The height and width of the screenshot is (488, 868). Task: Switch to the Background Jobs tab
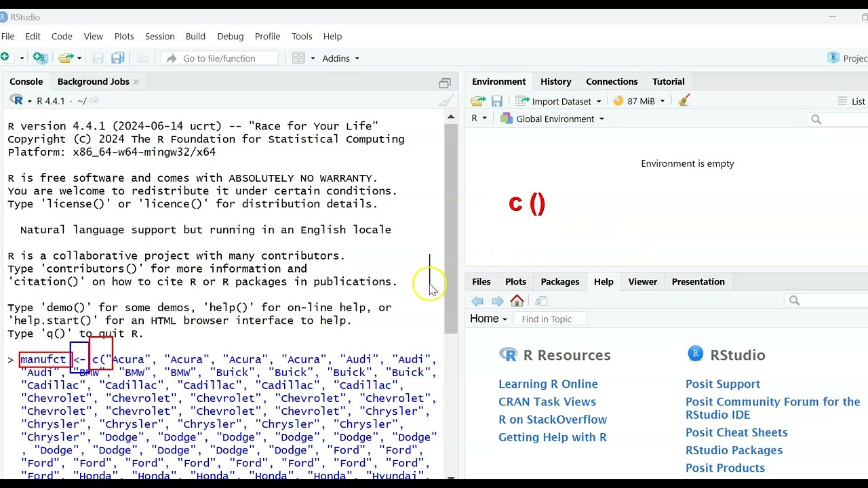94,81
